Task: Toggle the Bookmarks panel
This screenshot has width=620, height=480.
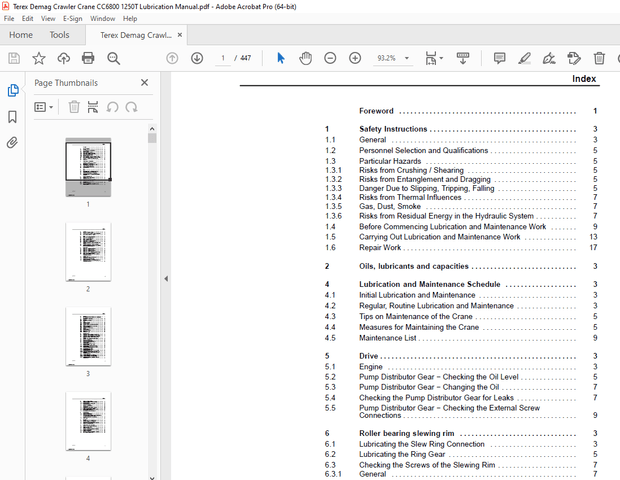Action: tap(13, 117)
